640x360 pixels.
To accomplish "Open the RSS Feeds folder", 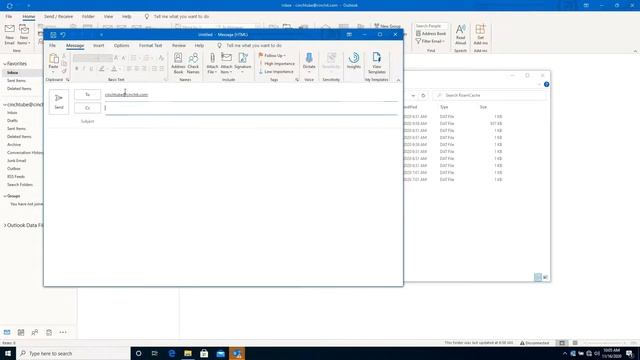I will click(x=16, y=176).
